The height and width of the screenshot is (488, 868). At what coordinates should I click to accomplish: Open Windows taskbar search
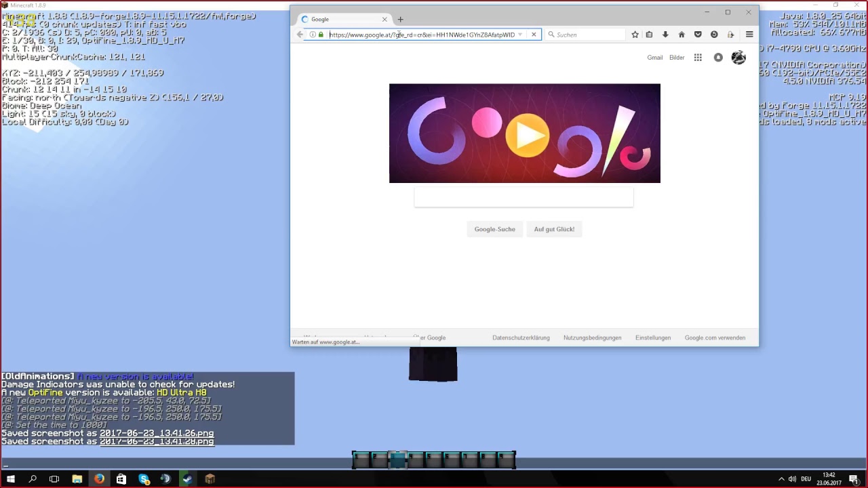33,479
